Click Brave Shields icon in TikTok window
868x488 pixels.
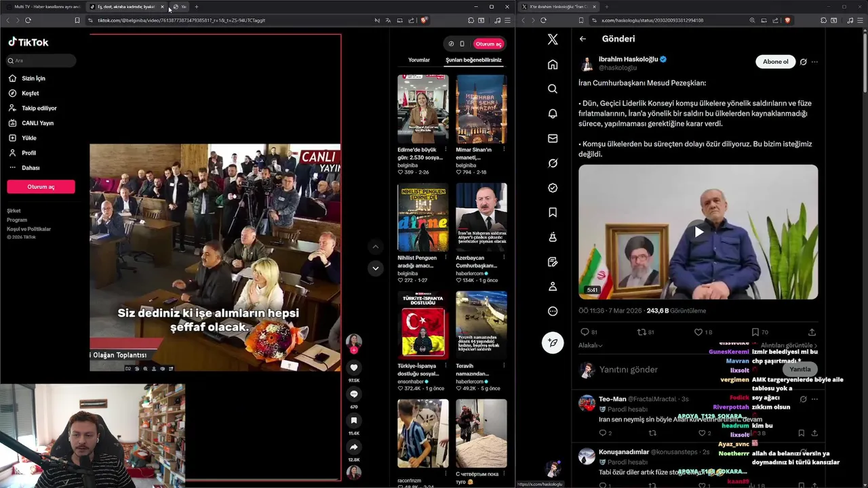click(424, 20)
